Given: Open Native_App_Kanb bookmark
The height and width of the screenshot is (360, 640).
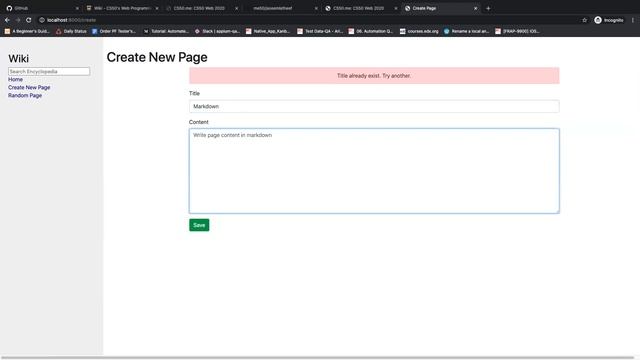Looking at the screenshot, I should click(x=268, y=31).
